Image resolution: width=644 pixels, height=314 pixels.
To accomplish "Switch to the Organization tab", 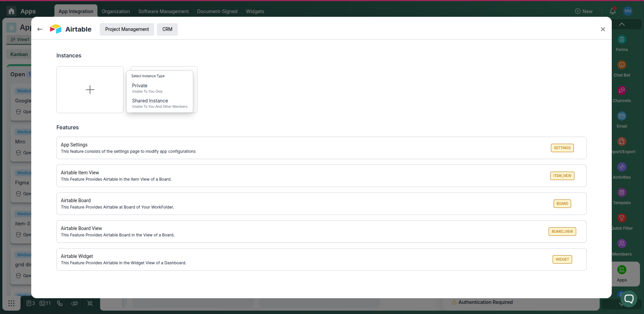I will (x=116, y=11).
